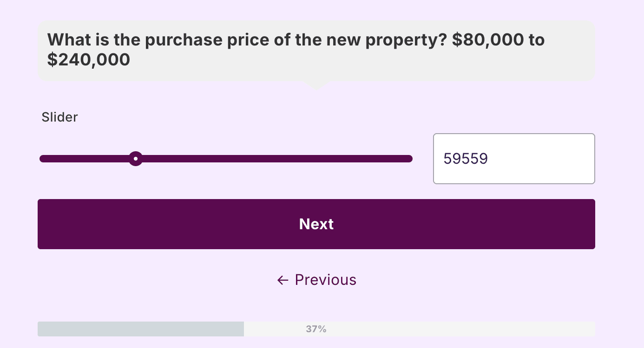Select the "Slider" field label

[x=59, y=117]
